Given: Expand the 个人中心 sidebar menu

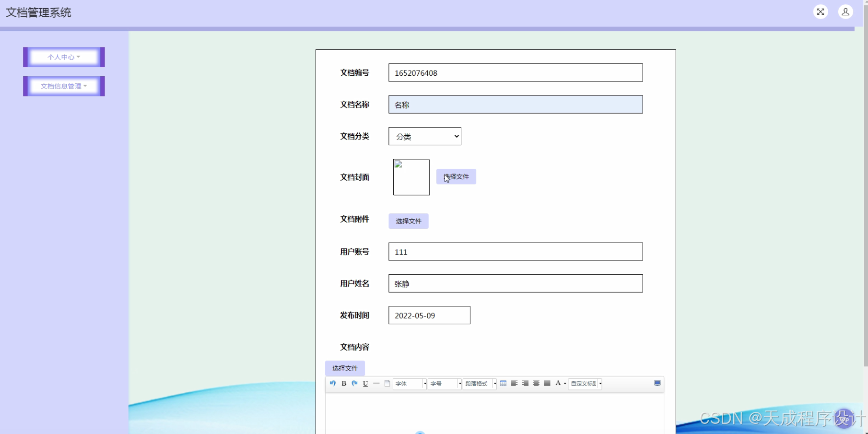Looking at the screenshot, I should coord(63,57).
